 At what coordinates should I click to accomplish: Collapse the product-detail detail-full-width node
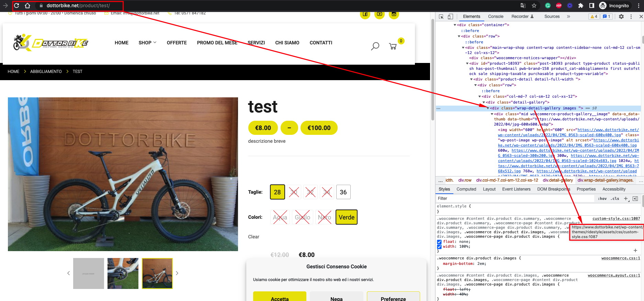tap(471, 79)
